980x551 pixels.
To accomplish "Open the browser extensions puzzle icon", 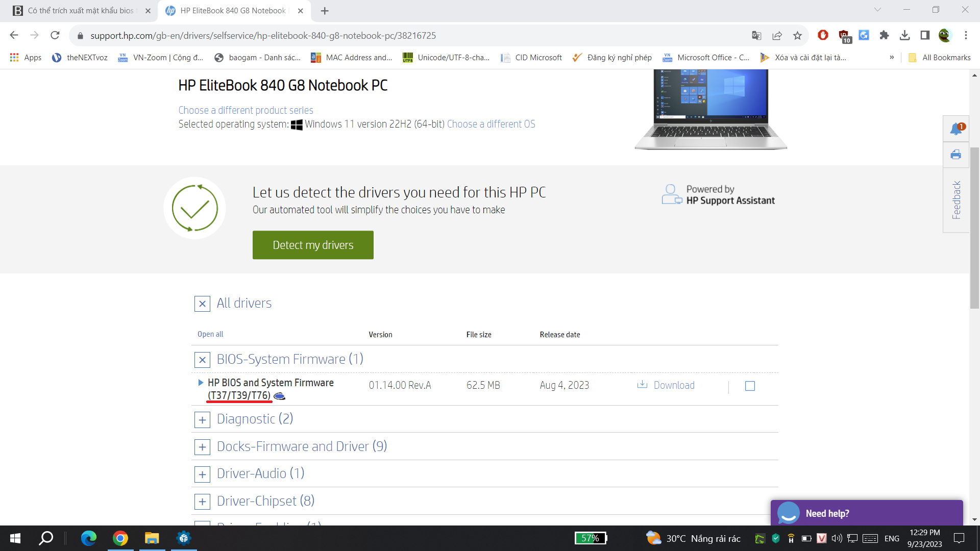I will [x=884, y=35].
